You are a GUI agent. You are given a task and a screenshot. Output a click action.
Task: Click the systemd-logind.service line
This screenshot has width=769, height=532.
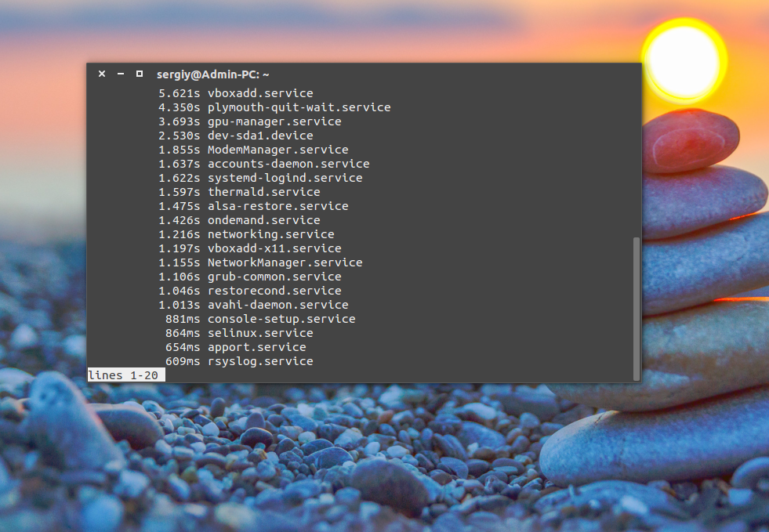point(285,178)
